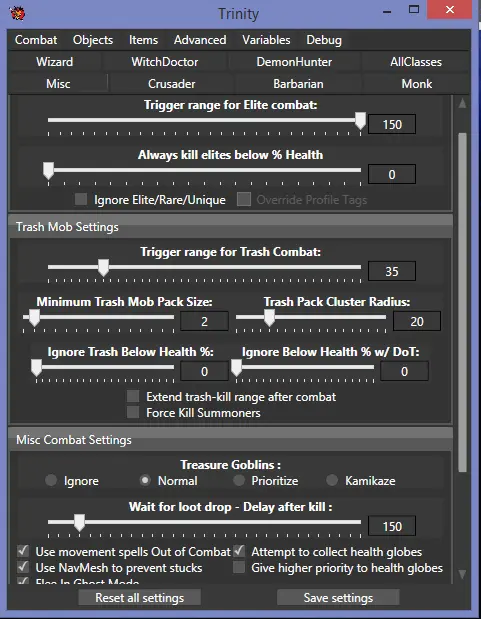Click Reset all settings button

click(139, 598)
